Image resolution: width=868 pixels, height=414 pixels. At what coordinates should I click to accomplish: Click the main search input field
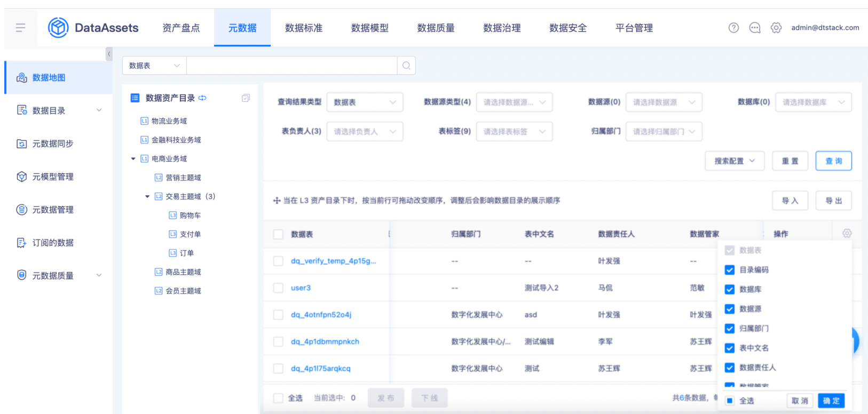click(x=292, y=66)
